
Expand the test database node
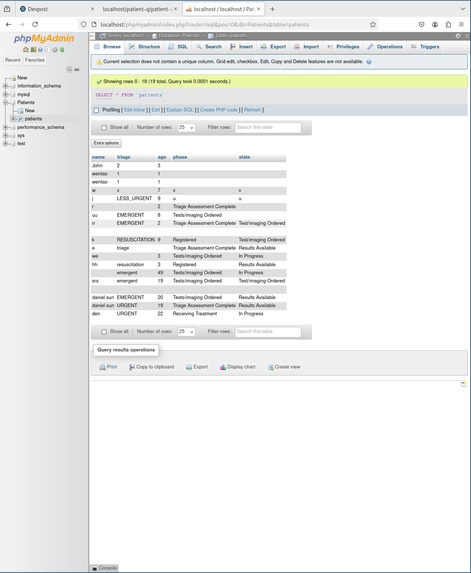5,144
